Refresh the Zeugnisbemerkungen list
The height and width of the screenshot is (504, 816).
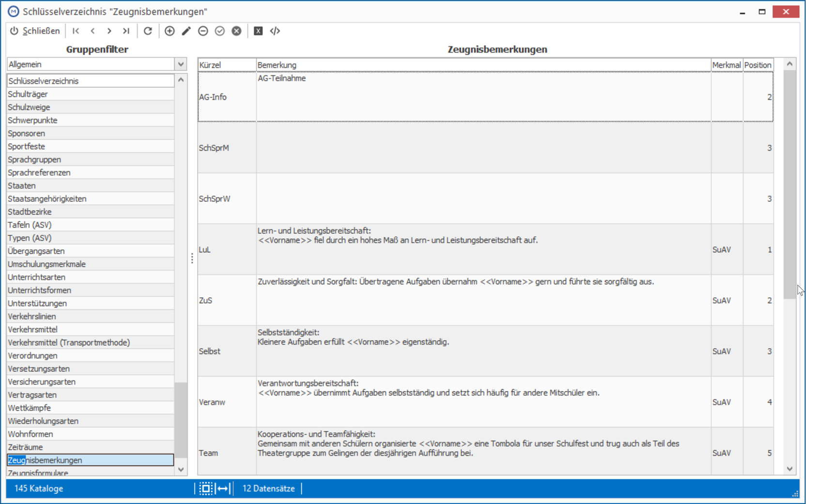click(148, 31)
